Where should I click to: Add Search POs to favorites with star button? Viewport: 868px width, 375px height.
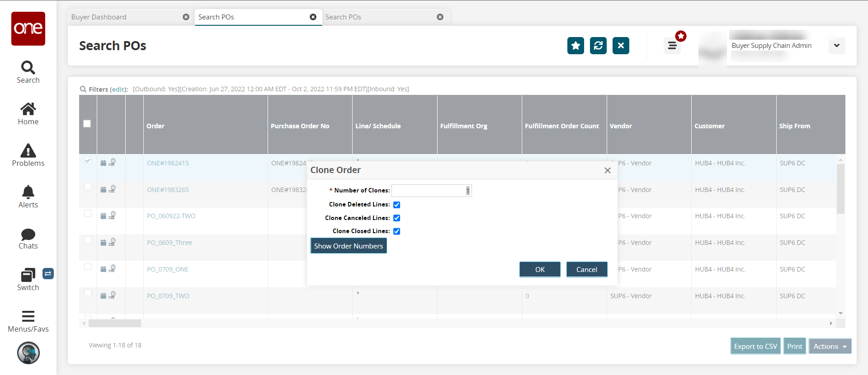[x=576, y=46]
